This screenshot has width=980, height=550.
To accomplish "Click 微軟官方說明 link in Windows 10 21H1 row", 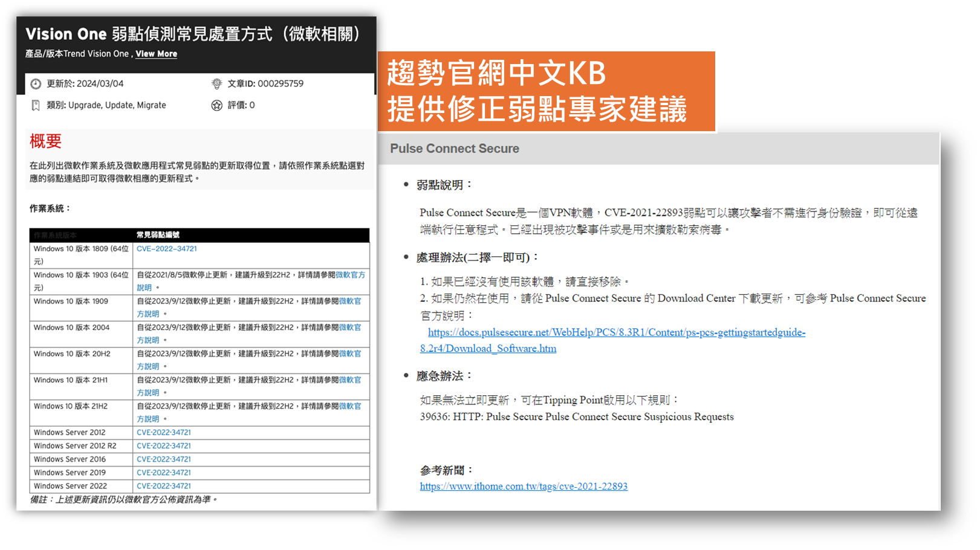I will pos(350,380).
